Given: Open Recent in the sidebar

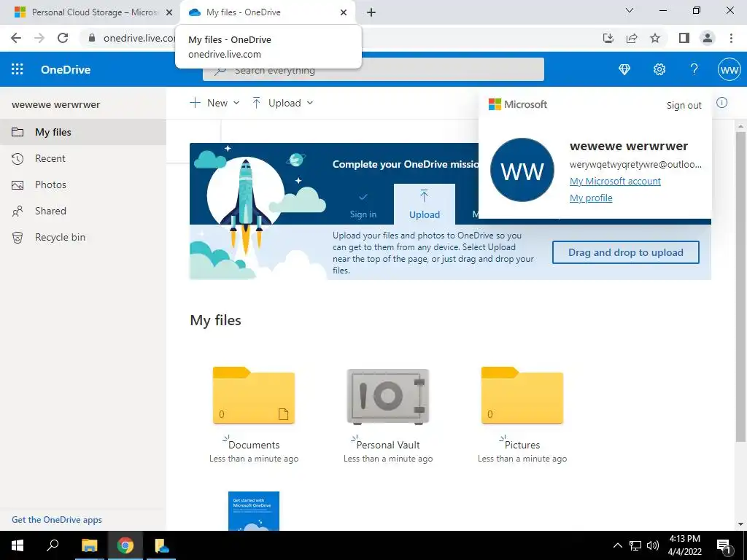Looking at the screenshot, I should coord(83,158).
